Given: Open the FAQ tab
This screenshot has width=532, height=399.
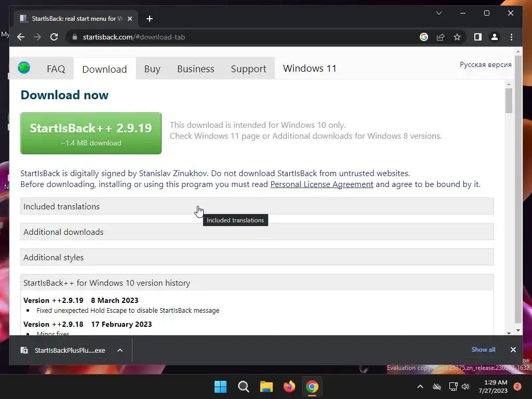Looking at the screenshot, I should pos(56,69).
